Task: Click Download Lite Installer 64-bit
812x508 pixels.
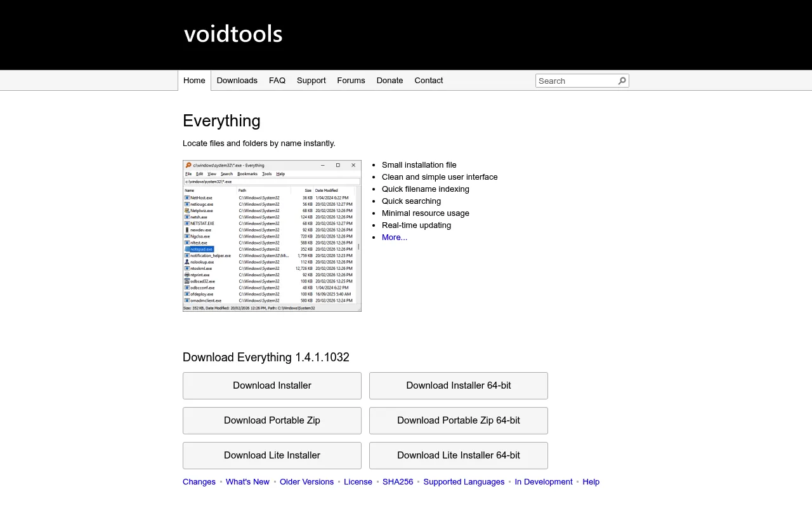Action: [x=459, y=455]
